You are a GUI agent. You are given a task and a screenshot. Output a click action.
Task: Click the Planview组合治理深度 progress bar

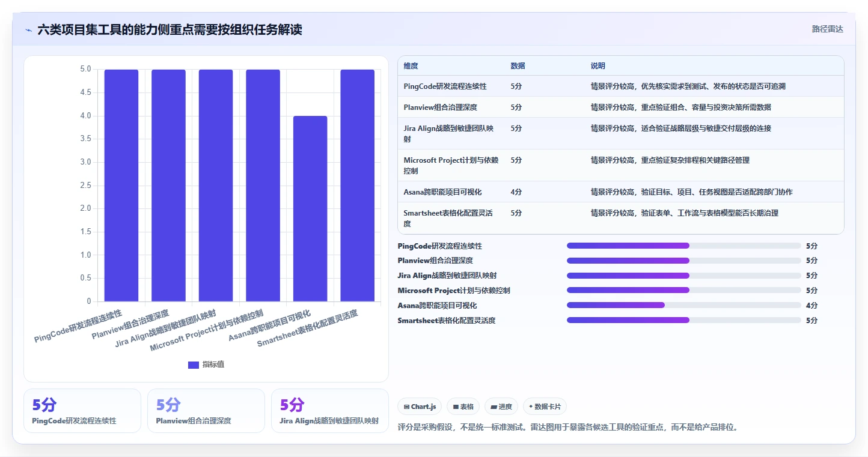point(683,261)
